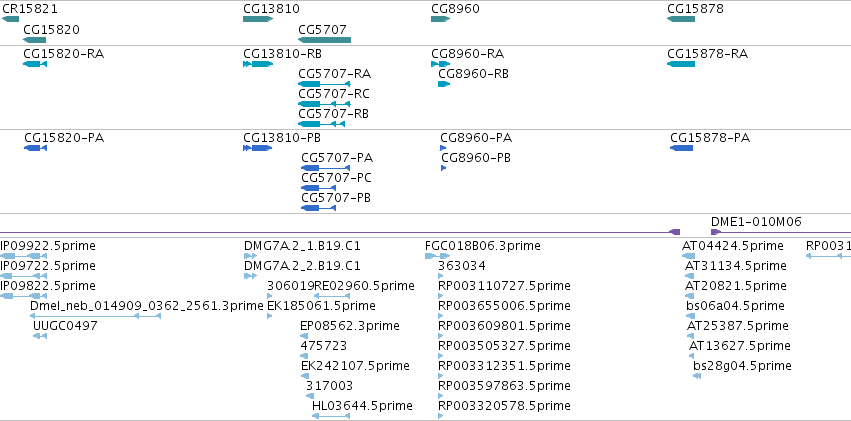This screenshot has width=851, height=421.
Task: Open the CG15878-RA transcript label
Action: click(707, 54)
